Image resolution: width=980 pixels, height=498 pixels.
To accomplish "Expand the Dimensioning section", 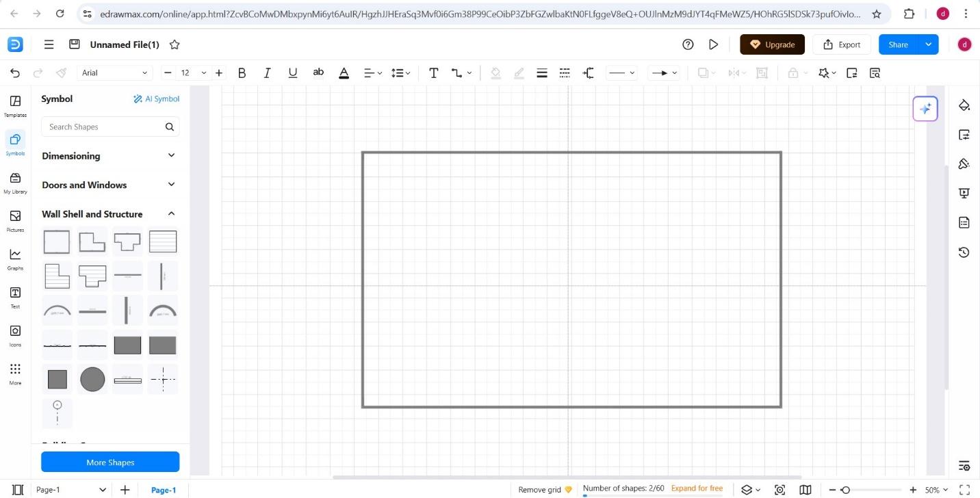I will point(109,156).
